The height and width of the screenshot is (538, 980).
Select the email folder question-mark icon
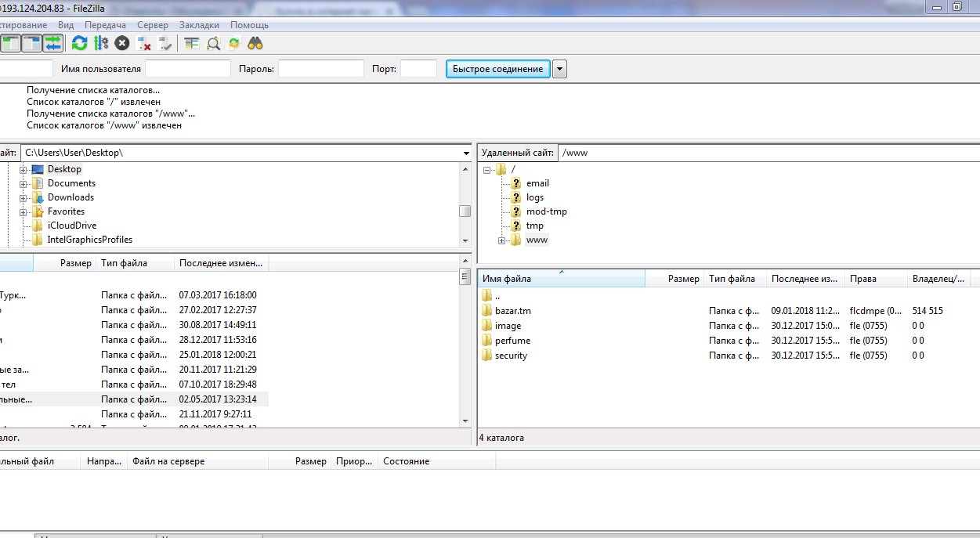click(x=516, y=183)
